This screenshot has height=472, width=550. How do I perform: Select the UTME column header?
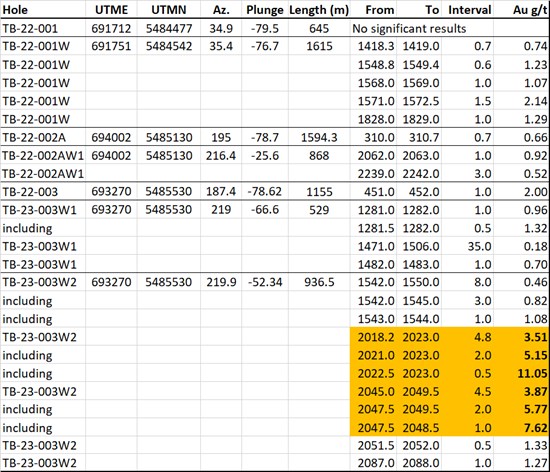pos(112,10)
